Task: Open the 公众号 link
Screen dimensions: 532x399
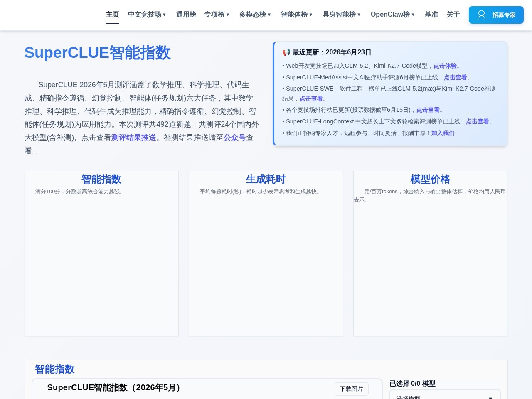Action: (x=235, y=138)
